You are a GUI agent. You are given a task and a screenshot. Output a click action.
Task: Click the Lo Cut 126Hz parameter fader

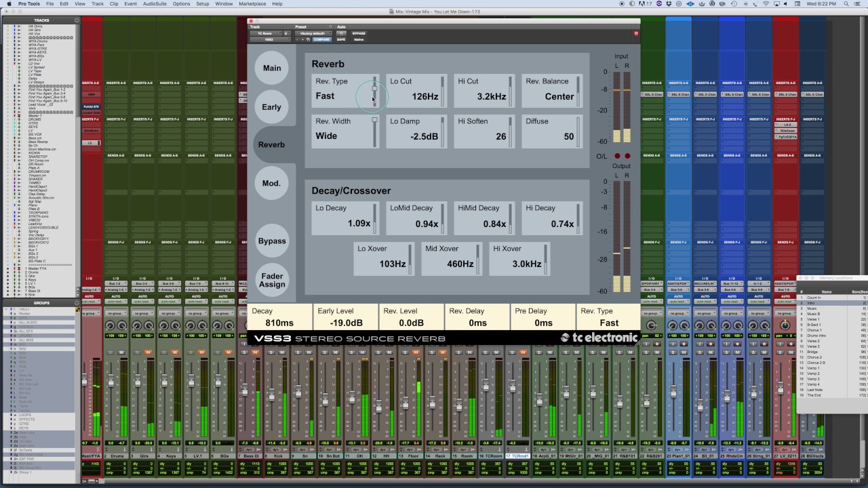coord(442,91)
